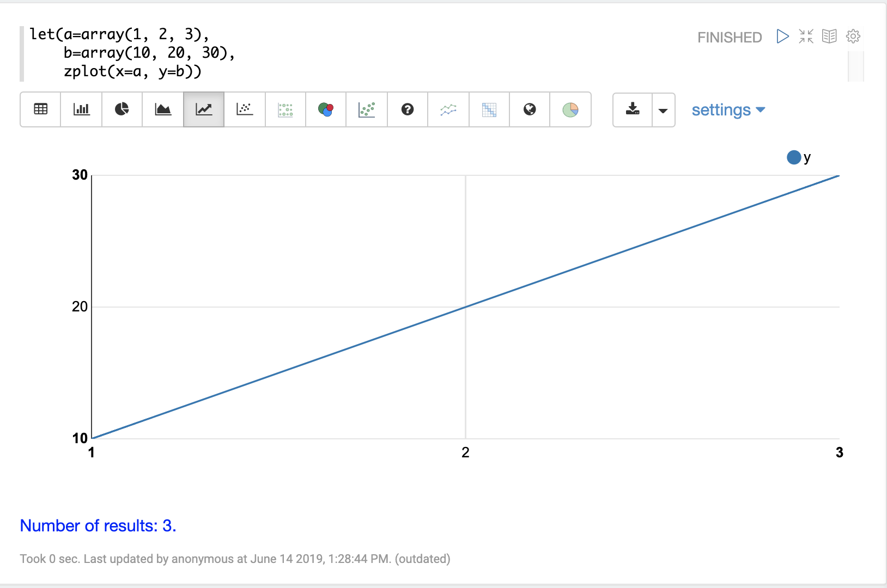
Task: Select the green scatter plot visualization
Action: [x=367, y=109]
